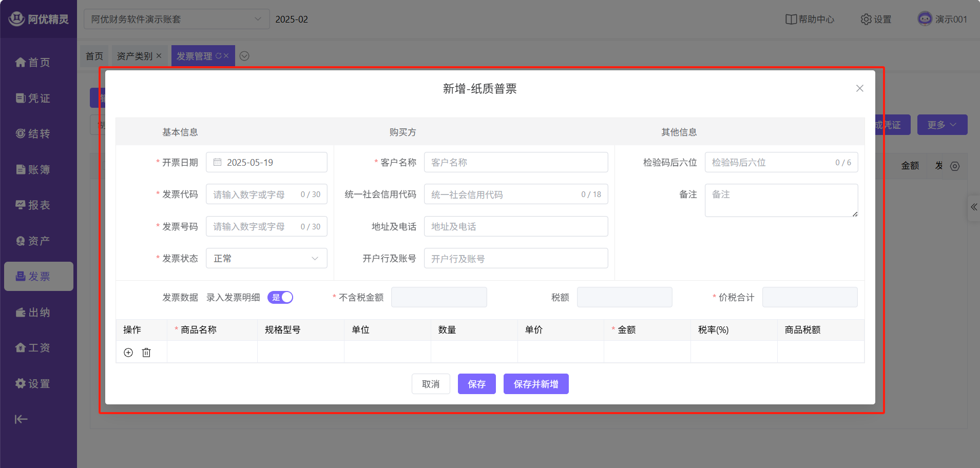Click the trash delete row icon
980x468 pixels.
click(x=146, y=353)
